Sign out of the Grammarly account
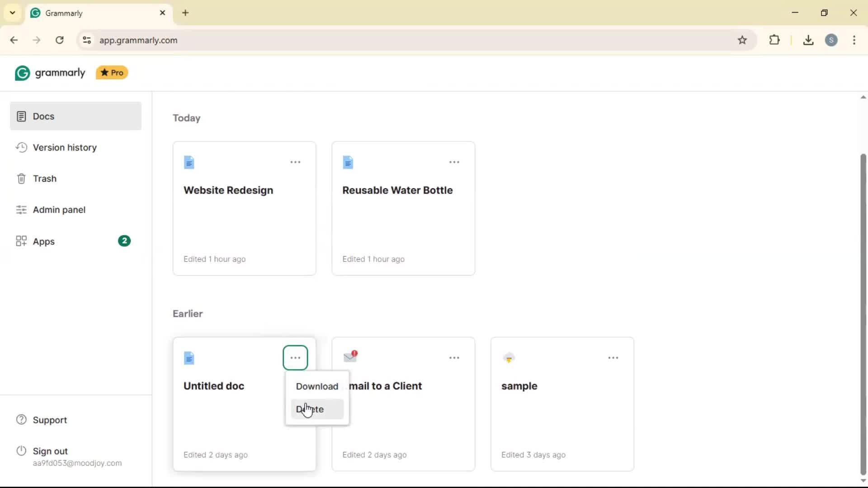Viewport: 868px width, 488px height. click(50, 451)
